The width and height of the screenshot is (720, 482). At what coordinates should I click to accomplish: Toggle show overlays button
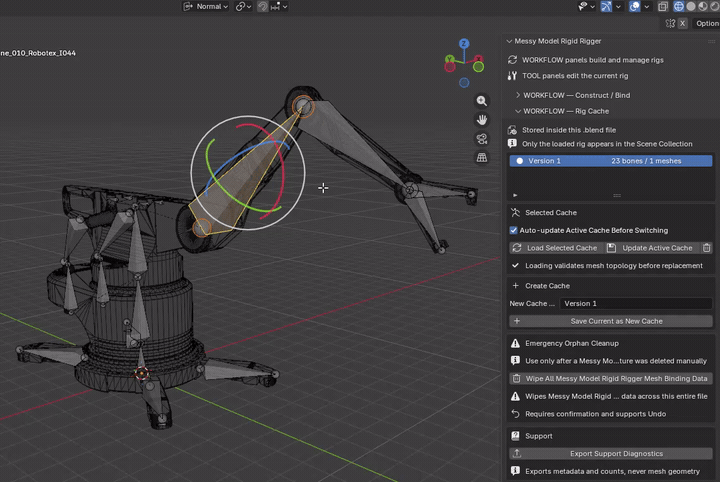click(635, 6)
